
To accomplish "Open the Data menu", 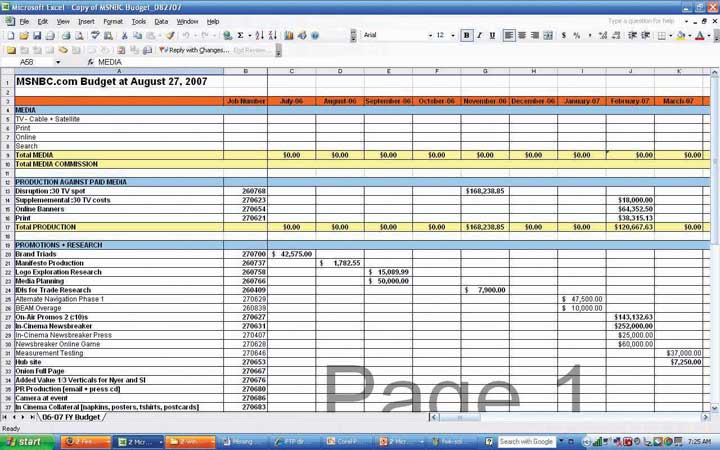I will (161, 22).
